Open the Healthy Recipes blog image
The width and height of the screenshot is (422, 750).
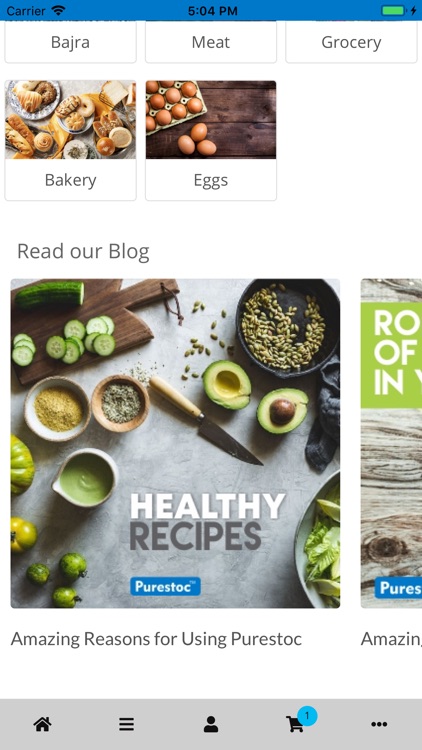point(175,443)
